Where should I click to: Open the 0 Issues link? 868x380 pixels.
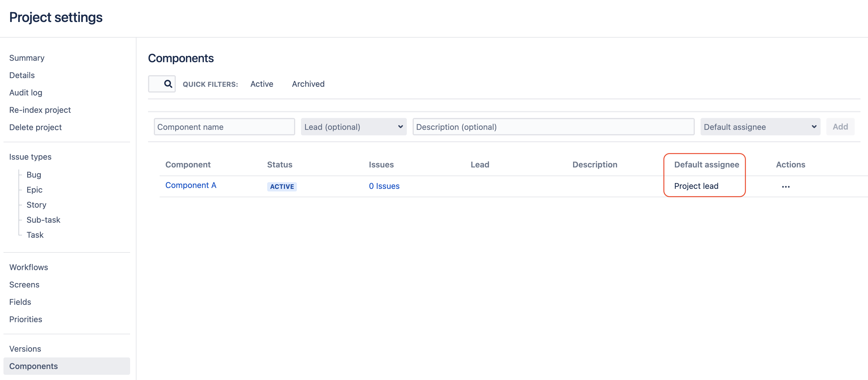[x=384, y=186]
